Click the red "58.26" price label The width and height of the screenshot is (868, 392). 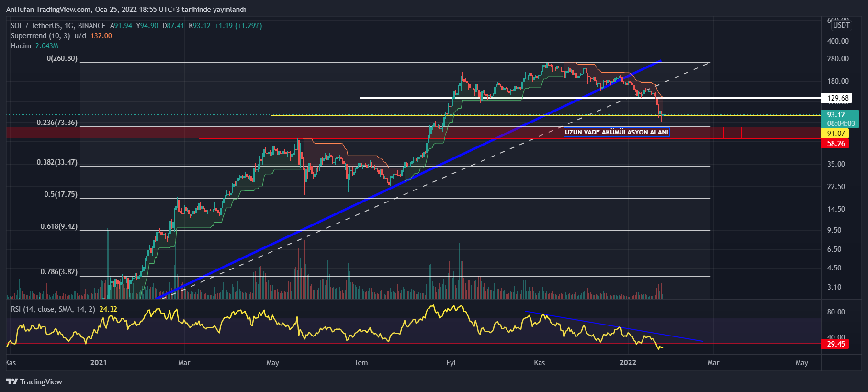click(835, 144)
